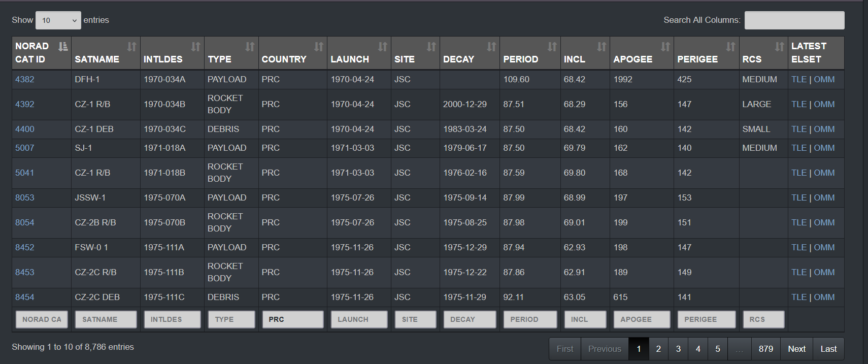Open TLE link for FSW-0 1 row
The height and width of the screenshot is (364, 868).
coord(799,247)
